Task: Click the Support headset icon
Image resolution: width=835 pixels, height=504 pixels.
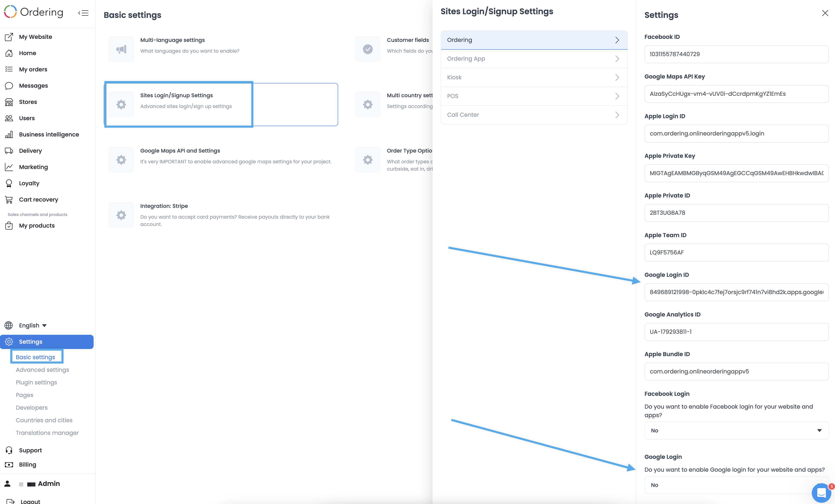Action: (9, 450)
